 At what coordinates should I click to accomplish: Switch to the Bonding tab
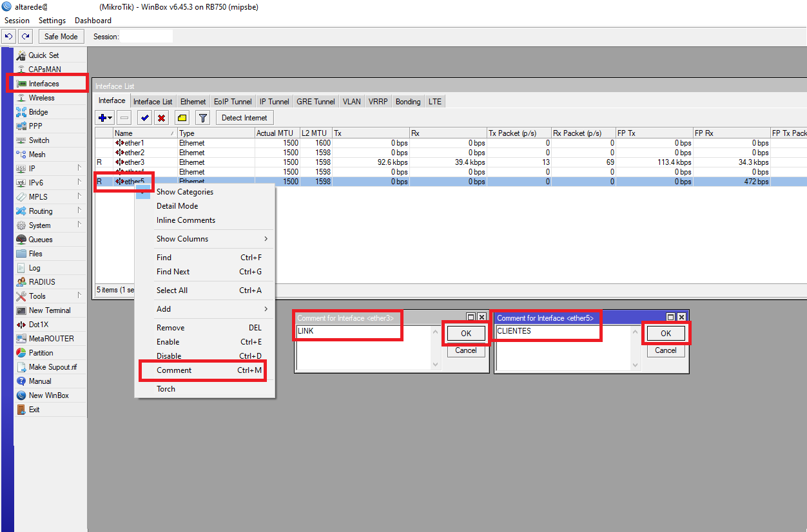408,102
